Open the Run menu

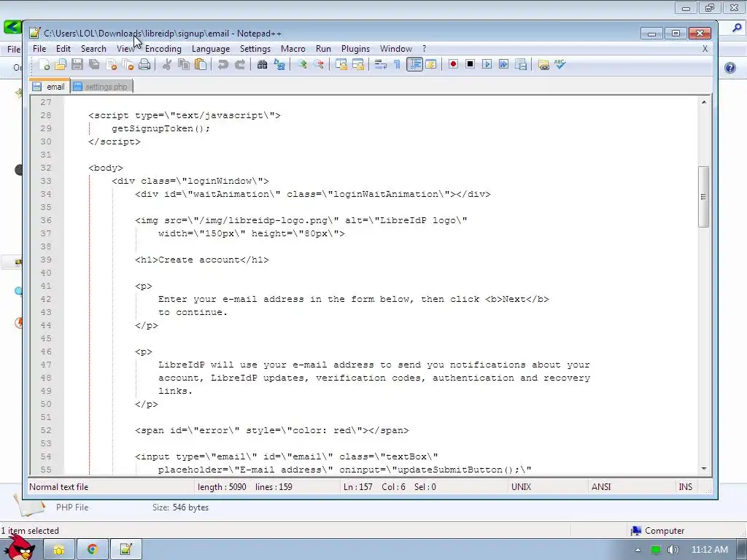323,49
